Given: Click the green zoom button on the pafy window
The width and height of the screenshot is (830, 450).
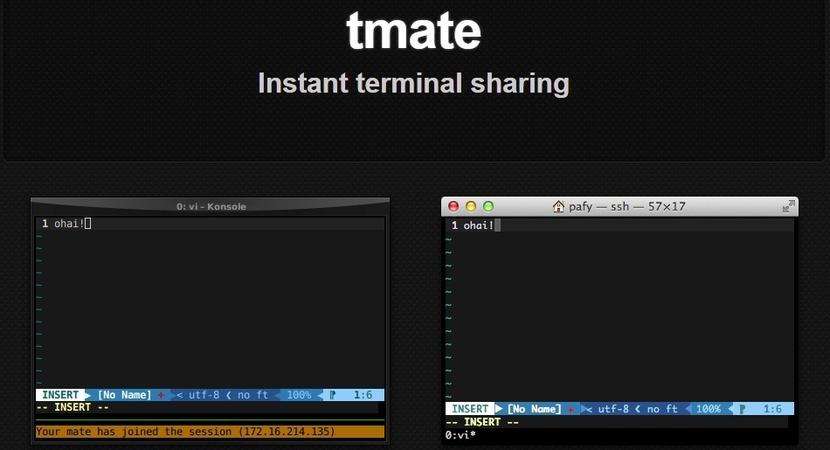Looking at the screenshot, I should (488, 207).
